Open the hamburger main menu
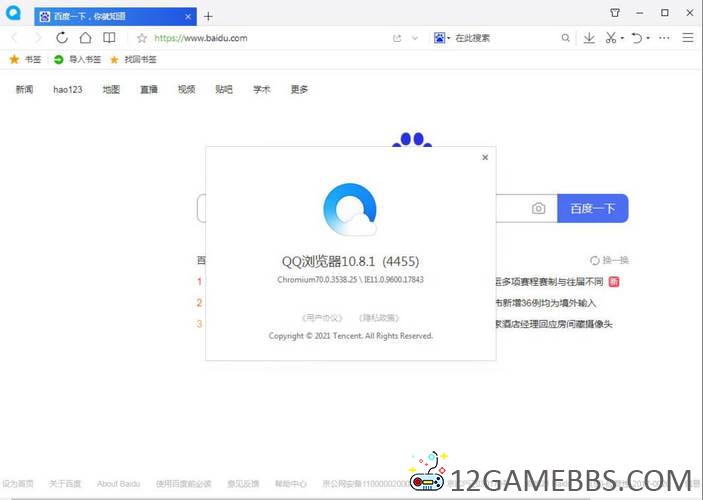703x500 pixels. tap(688, 38)
